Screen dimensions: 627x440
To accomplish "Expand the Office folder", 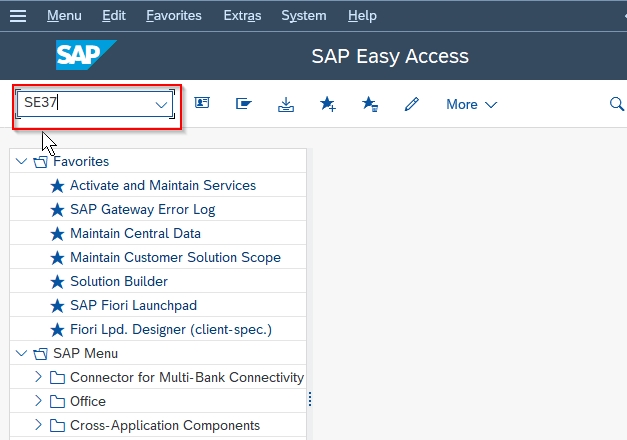I will click(38, 401).
